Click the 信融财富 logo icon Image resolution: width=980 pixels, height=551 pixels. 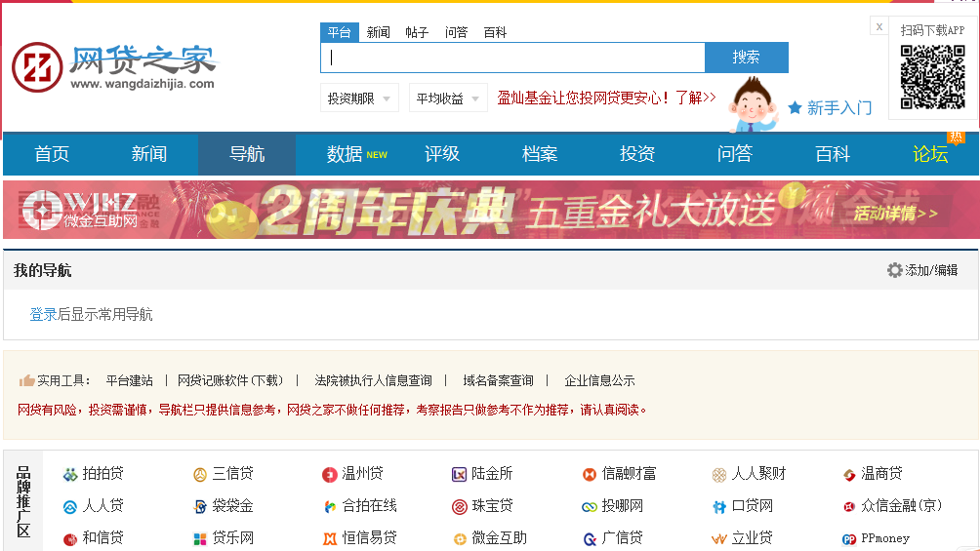590,475
